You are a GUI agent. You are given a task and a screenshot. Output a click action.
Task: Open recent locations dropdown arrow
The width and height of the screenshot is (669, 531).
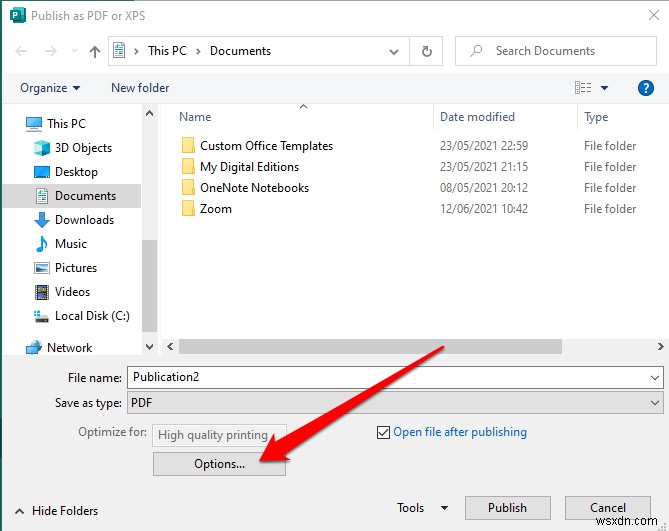point(74,51)
